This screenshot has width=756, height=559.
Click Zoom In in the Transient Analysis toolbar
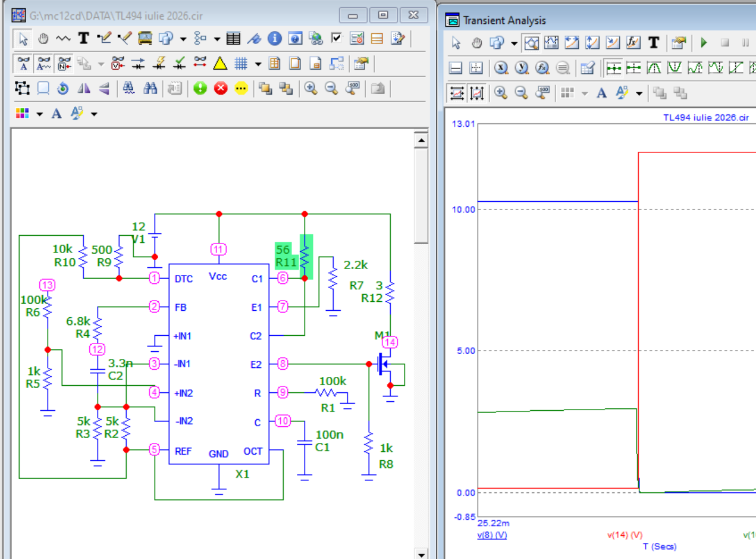coord(501,93)
